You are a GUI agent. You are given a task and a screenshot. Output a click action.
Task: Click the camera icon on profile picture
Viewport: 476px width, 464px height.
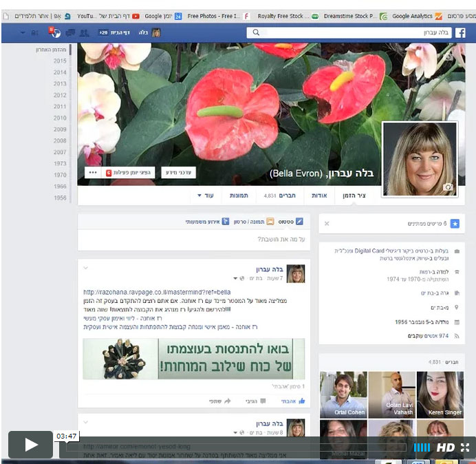tap(448, 187)
